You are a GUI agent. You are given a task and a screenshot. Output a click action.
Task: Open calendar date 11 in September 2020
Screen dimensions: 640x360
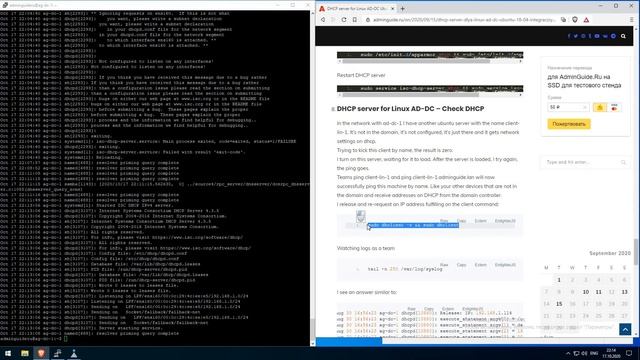(x=598, y=292)
